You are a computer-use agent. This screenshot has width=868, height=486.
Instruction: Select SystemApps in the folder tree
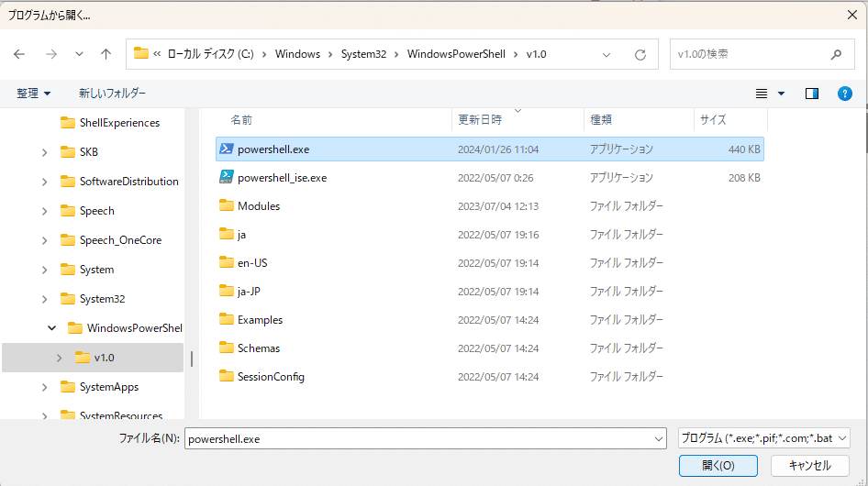(109, 387)
